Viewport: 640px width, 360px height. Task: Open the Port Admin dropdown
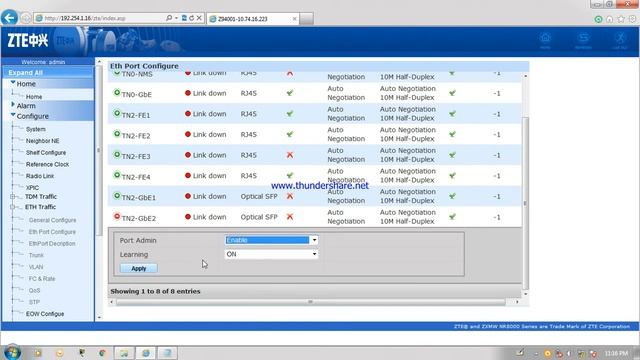(271, 240)
